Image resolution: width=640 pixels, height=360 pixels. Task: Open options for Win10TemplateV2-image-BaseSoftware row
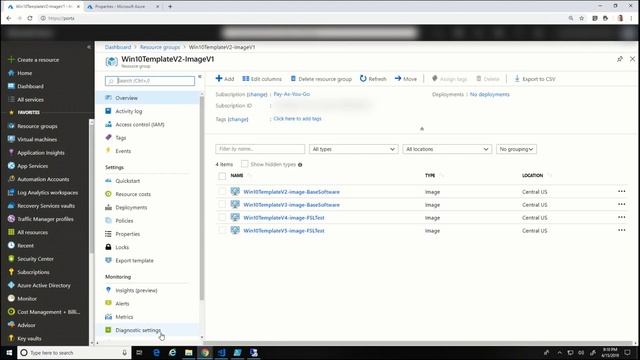[621, 191]
